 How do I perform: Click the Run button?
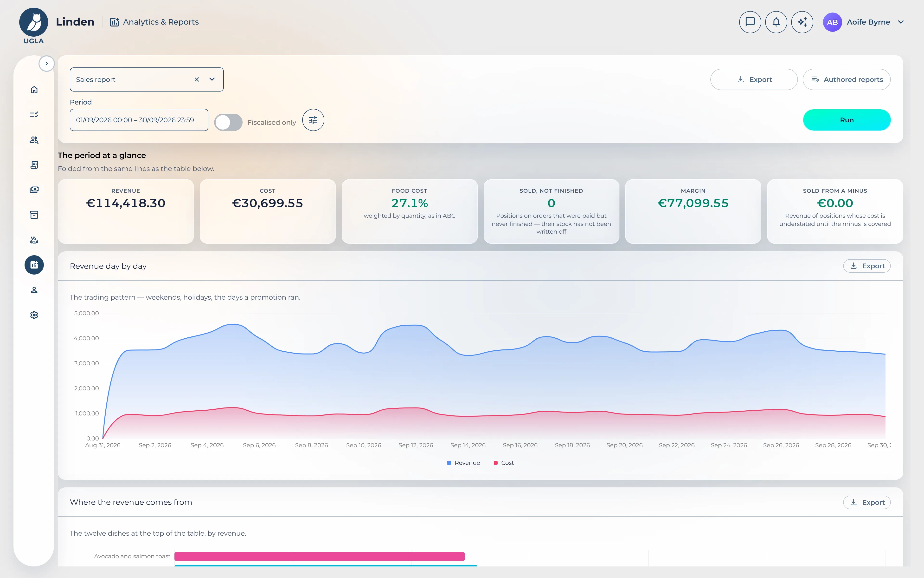[x=847, y=120]
